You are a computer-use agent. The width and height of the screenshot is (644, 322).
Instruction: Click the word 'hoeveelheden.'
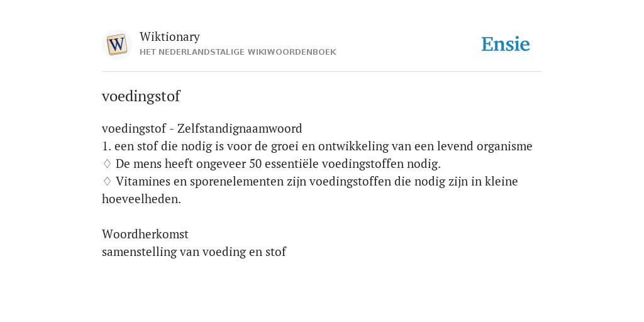tap(142, 199)
